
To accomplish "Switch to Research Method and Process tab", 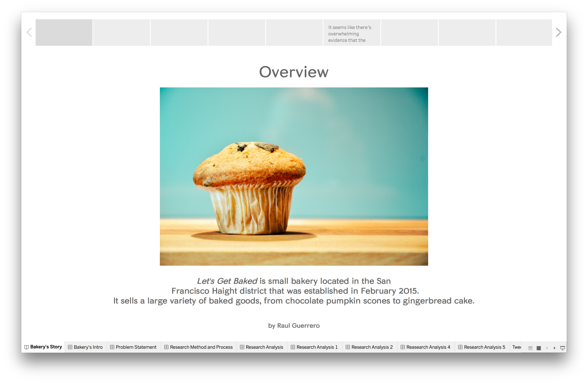I will tap(199, 347).
